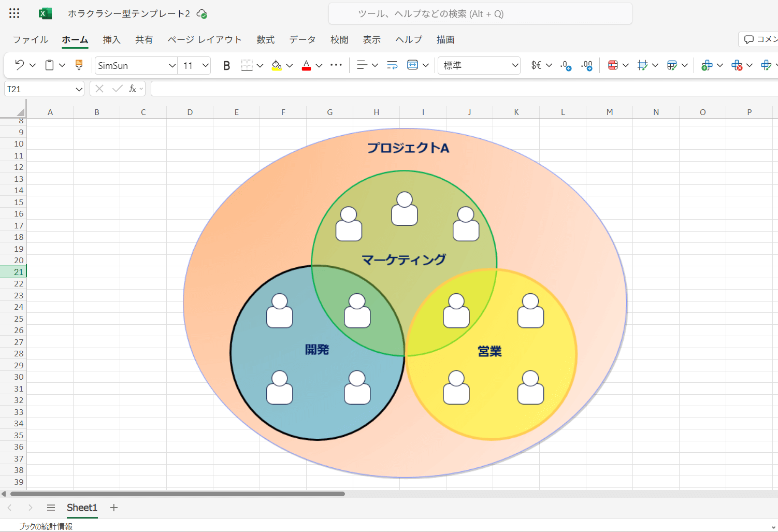Viewport: 778px width, 532px height.
Task: Click the search box ツール、ヘルプなどの検索
Action: click(x=480, y=14)
